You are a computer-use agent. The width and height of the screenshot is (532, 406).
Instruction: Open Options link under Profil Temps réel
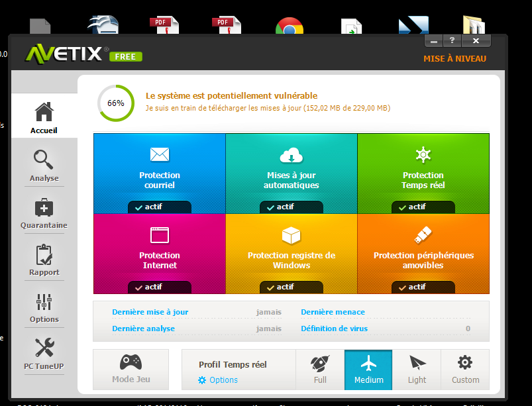coord(223,380)
